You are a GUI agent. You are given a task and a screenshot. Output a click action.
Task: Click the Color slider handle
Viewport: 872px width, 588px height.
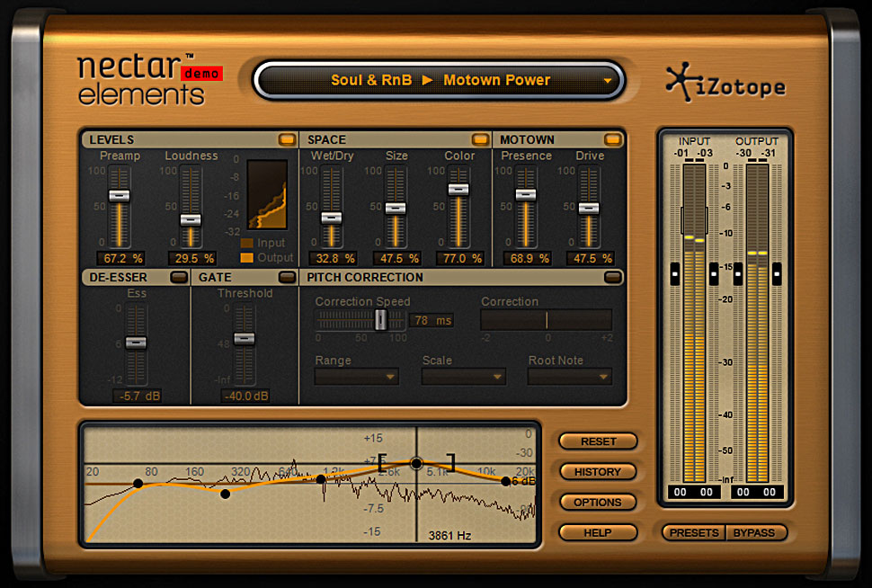pyautogui.click(x=458, y=189)
